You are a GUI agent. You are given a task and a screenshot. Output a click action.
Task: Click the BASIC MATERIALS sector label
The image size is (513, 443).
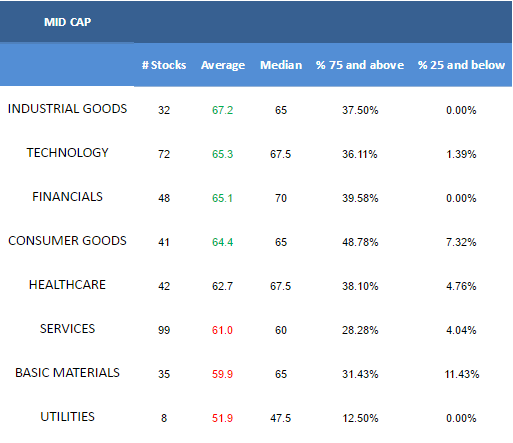(67, 373)
